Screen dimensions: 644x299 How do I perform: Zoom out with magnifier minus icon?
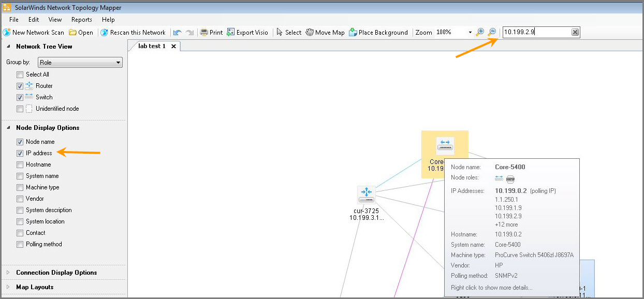492,32
